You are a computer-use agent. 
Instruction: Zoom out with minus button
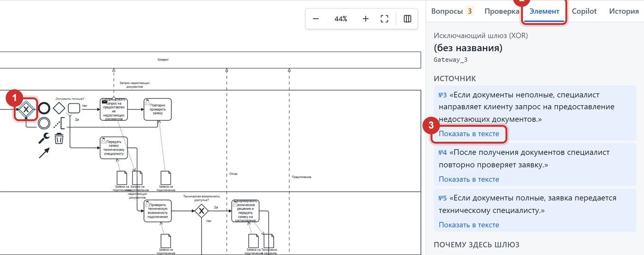(316, 19)
